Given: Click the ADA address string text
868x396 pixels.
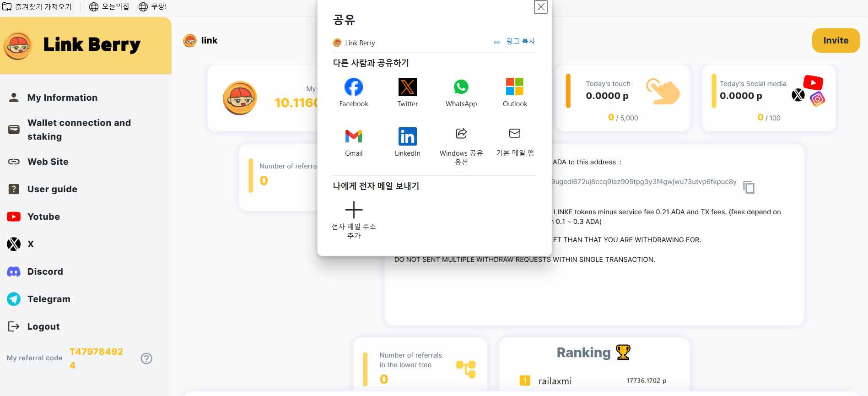Looking at the screenshot, I should point(644,182).
